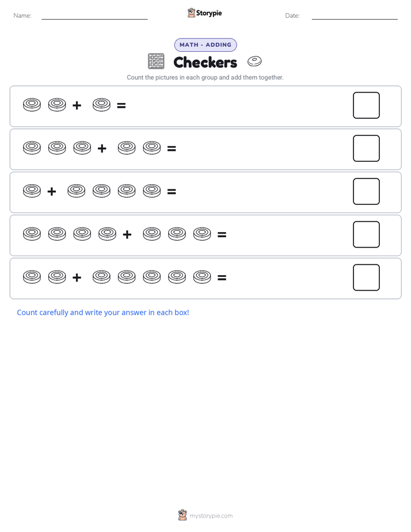Click the bear icon beside mystorypie.com footer
This screenshot has width=411, height=532.
[182, 515]
